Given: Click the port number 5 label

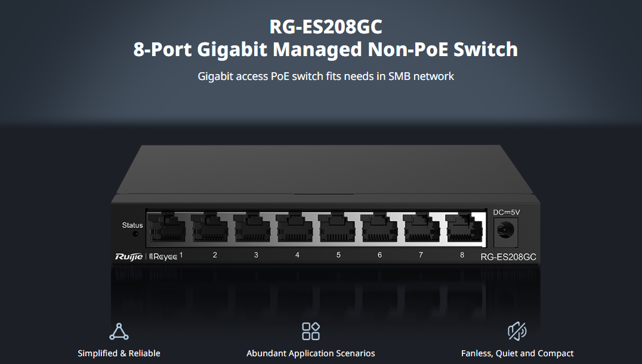Looking at the screenshot, I should click(x=339, y=255).
